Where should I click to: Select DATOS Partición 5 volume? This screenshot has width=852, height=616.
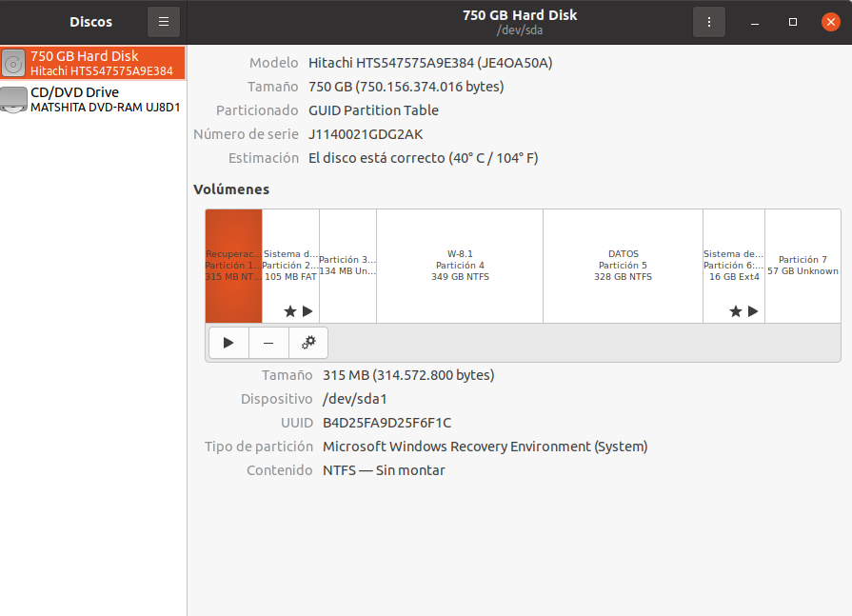623,266
